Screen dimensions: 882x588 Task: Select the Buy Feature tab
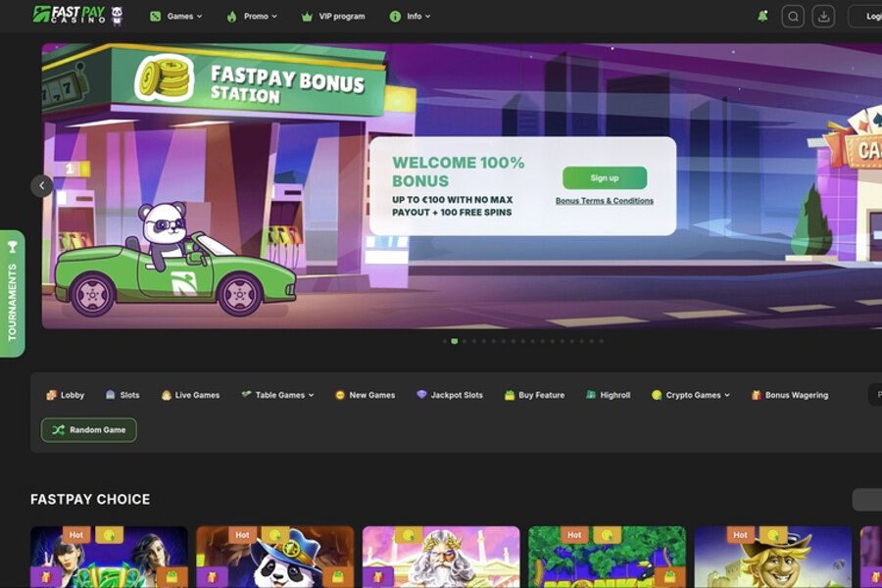click(x=534, y=395)
